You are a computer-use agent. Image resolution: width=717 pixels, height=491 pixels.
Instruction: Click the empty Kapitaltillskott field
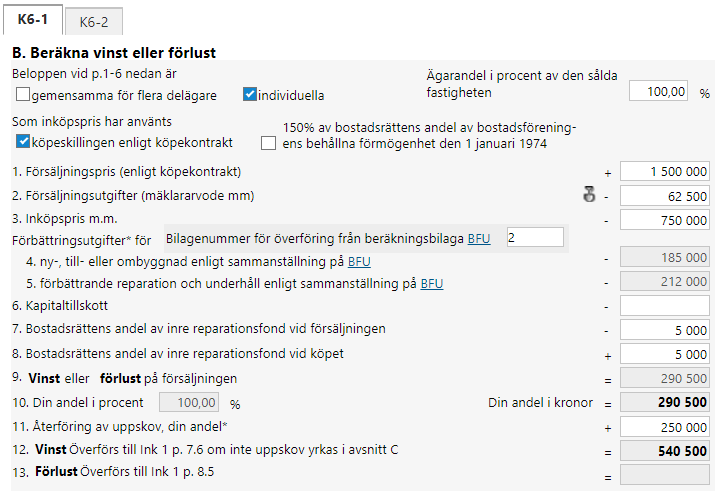[665, 305]
